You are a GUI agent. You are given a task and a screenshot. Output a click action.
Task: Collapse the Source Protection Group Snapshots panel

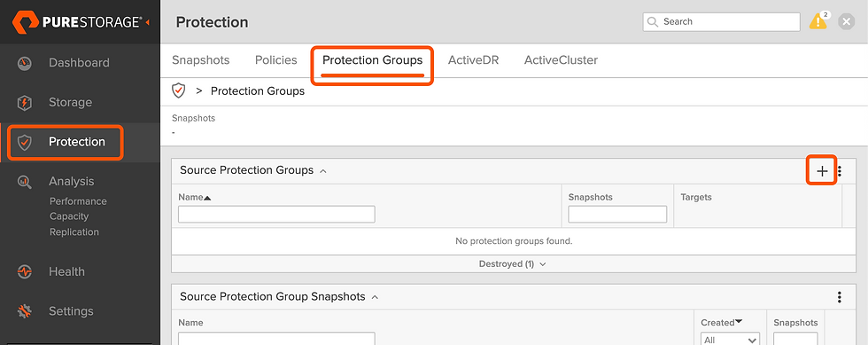(375, 297)
